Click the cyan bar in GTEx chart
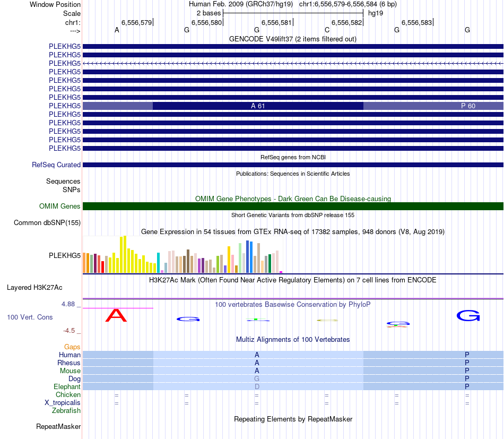 (158, 263)
